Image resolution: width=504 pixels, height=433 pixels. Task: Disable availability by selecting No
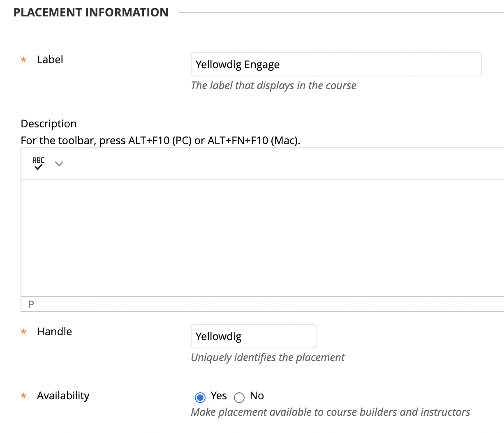tap(239, 397)
